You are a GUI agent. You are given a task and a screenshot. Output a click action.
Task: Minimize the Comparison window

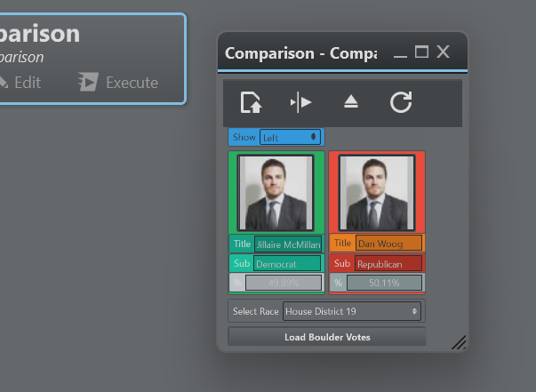(x=400, y=53)
